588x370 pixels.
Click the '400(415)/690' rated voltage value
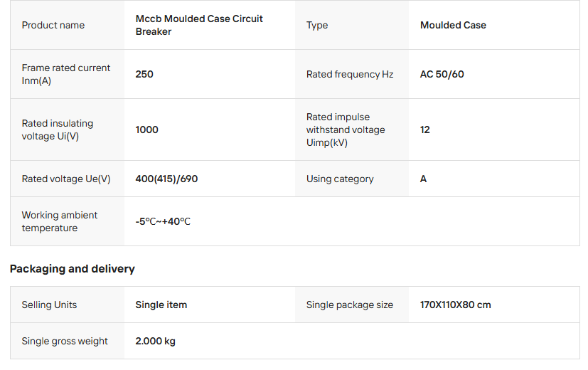[166, 179]
